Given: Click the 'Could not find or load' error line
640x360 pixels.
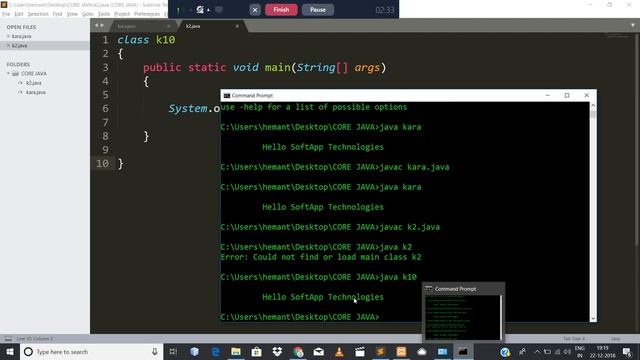Looking at the screenshot, I should [x=321, y=257].
